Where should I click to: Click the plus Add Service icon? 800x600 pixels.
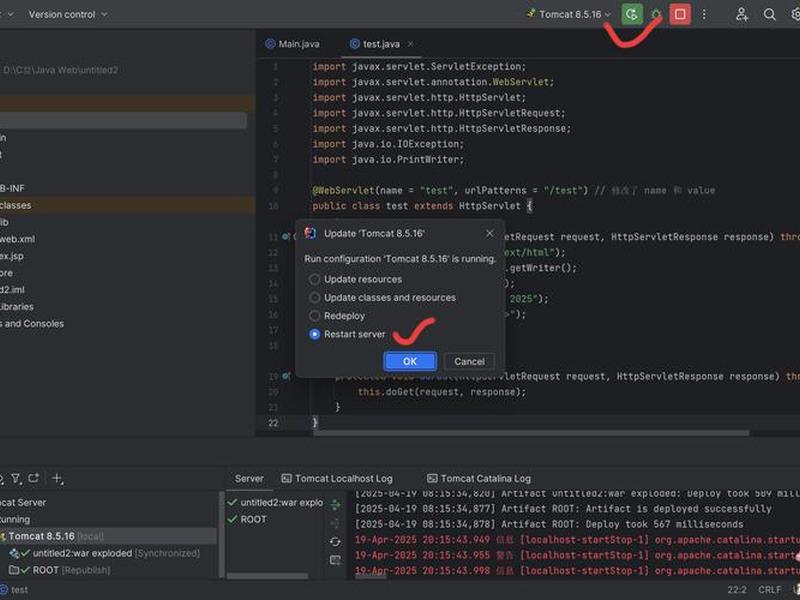coord(57,479)
